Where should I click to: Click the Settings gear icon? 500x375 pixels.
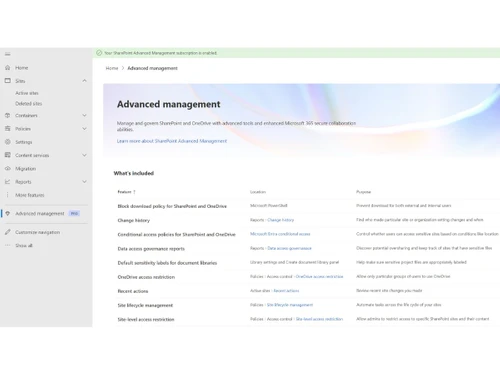click(x=8, y=142)
